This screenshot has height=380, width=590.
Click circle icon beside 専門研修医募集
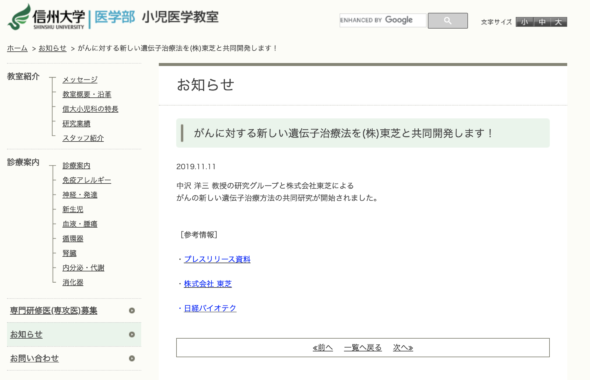point(132,310)
